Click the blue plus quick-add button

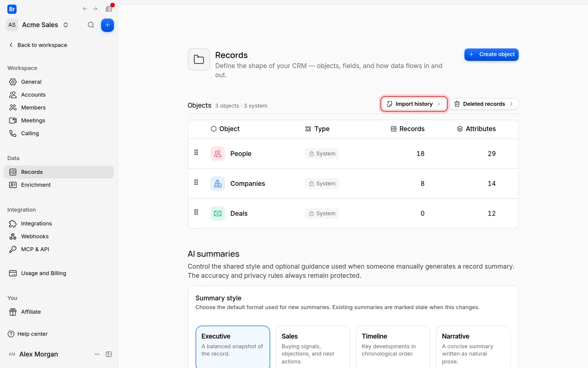pyautogui.click(x=107, y=25)
